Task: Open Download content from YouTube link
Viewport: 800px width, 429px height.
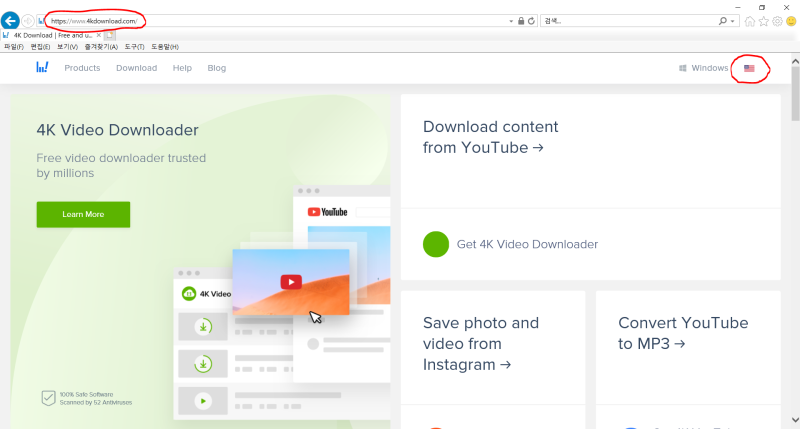Action: click(490, 137)
